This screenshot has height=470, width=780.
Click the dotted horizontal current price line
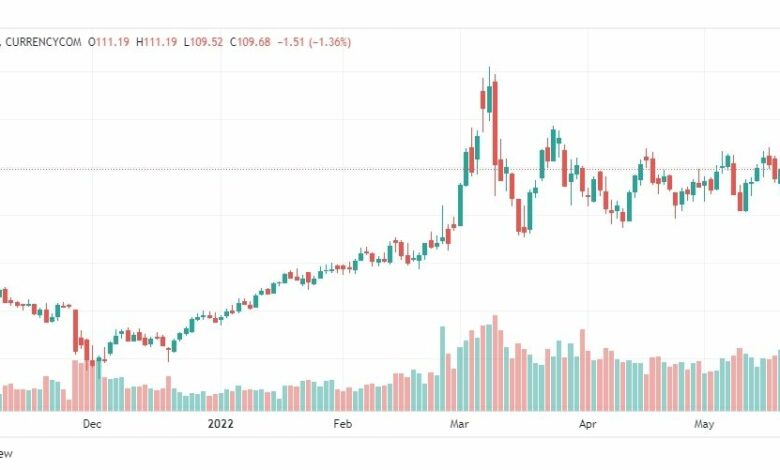coord(390,169)
